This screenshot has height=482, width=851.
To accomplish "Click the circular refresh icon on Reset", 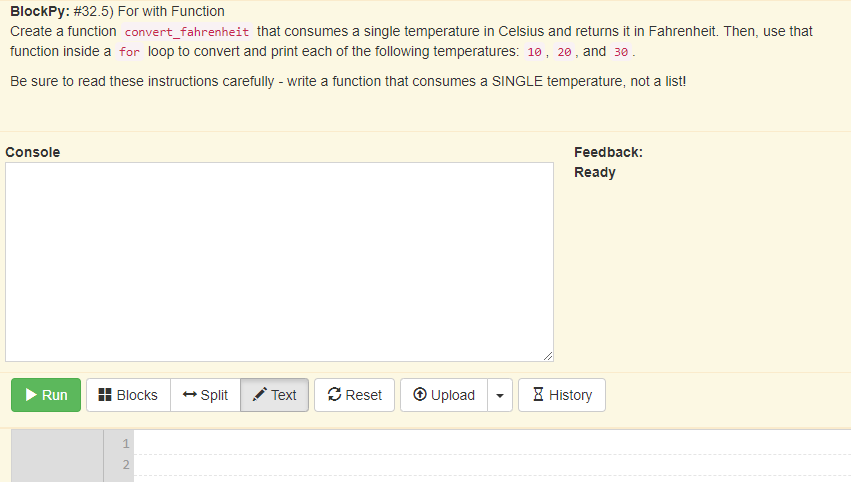I will [x=334, y=395].
